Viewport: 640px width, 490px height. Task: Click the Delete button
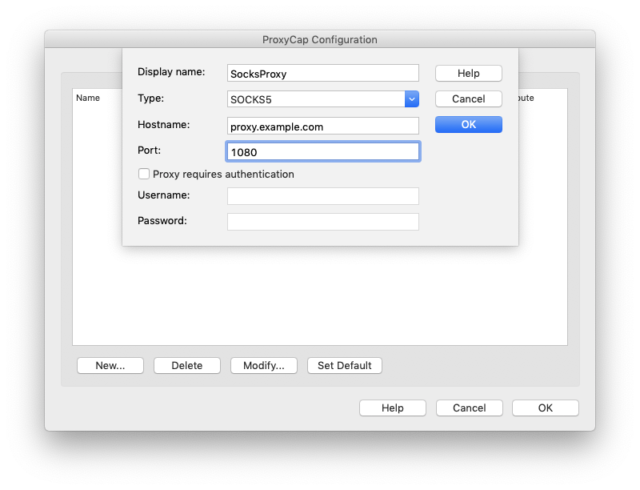click(x=187, y=365)
